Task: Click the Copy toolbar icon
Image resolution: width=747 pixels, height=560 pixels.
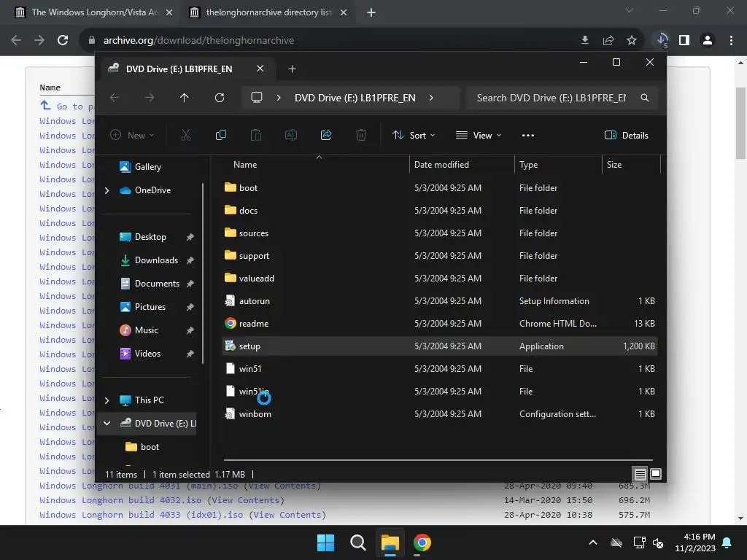Action: [221, 135]
